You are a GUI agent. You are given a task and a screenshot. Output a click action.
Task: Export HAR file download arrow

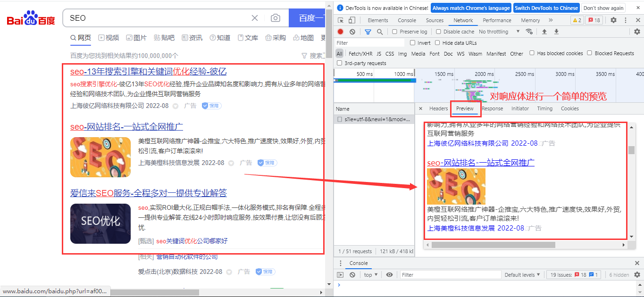click(x=556, y=32)
